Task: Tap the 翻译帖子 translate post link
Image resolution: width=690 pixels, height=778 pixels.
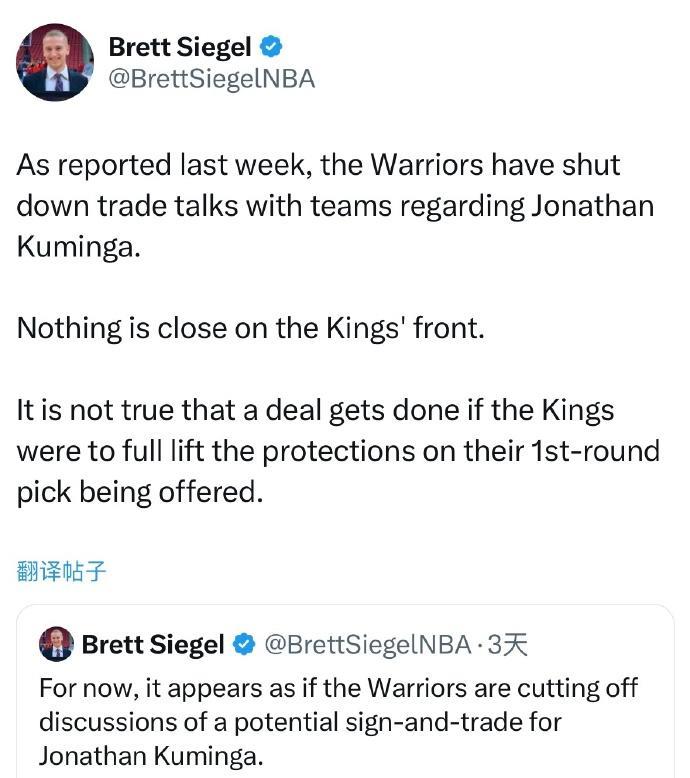Action: (x=62, y=571)
